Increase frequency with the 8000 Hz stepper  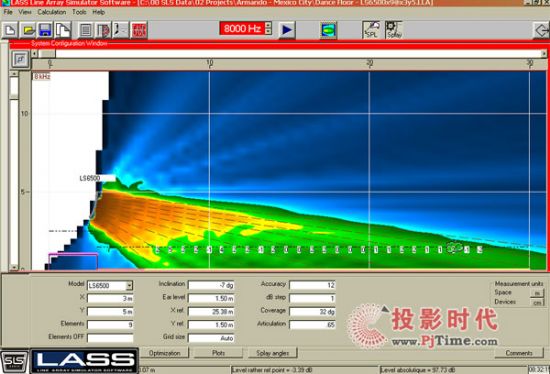(268, 25)
